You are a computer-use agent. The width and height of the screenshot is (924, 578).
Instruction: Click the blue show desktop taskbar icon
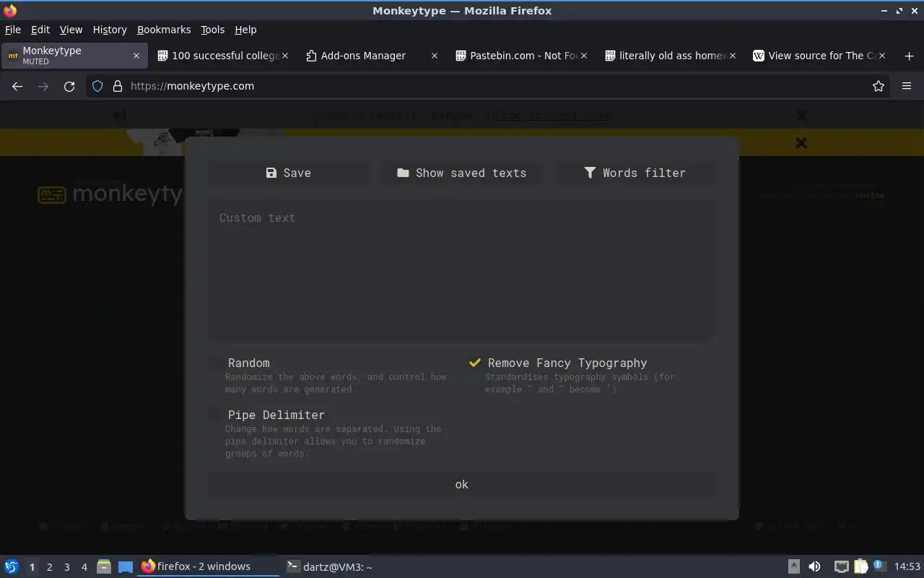[x=126, y=567]
